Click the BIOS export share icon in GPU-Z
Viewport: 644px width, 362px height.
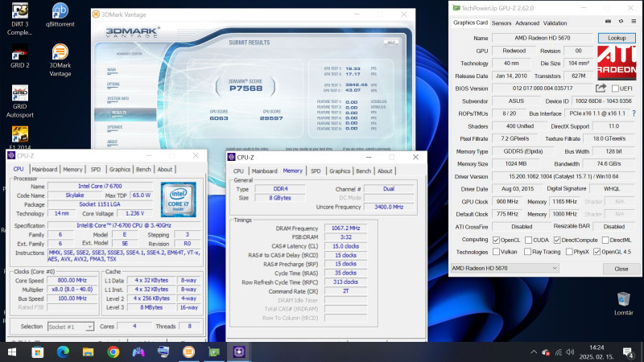click(601, 88)
